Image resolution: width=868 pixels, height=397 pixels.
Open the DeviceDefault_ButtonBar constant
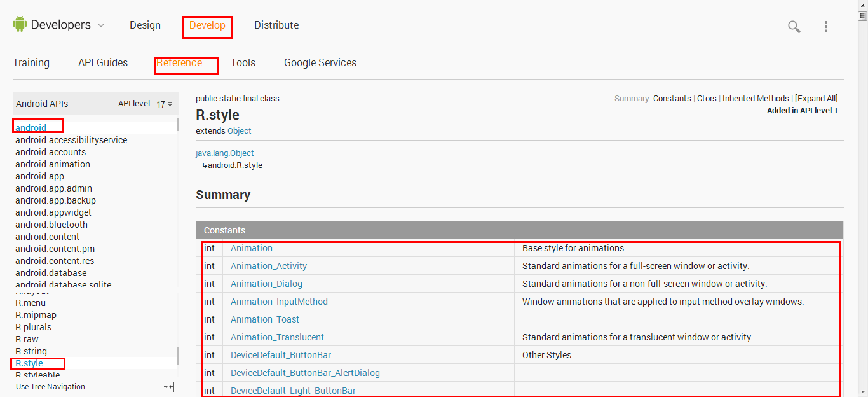[281, 355]
